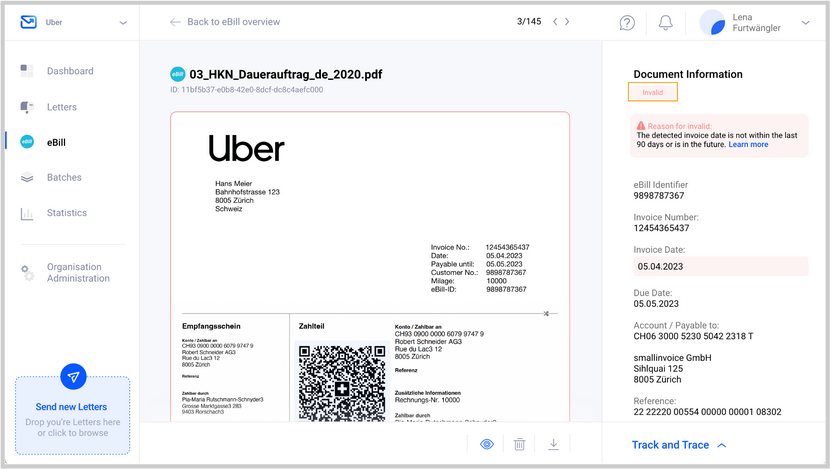Click the smallinvoice GmbH payee name
Viewport: 831px width, 471px height.
[x=672, y=358]
